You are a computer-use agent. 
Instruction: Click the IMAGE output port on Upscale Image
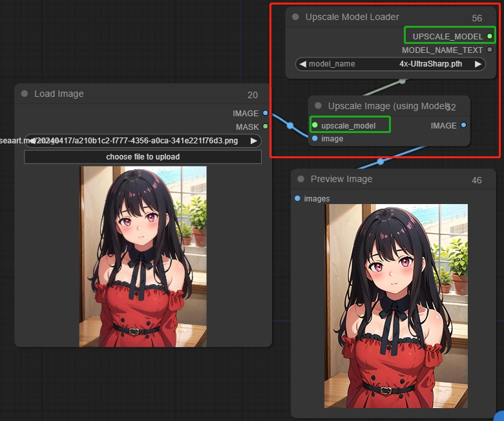[x=464, y=125]
